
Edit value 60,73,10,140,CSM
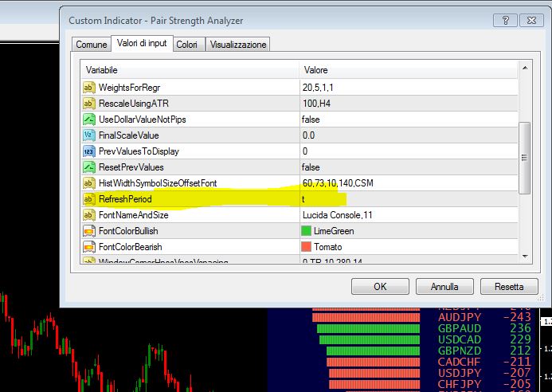point(409,183)
